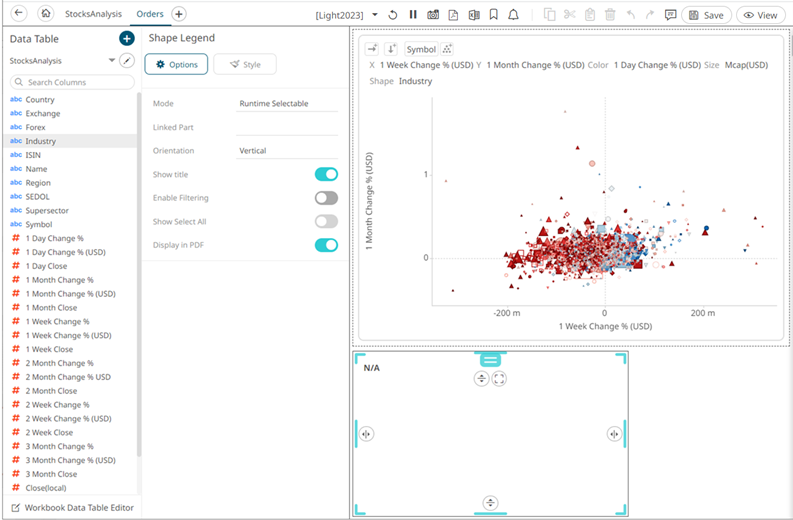Open the Workbook Data Table Editor

click(71, 508)
